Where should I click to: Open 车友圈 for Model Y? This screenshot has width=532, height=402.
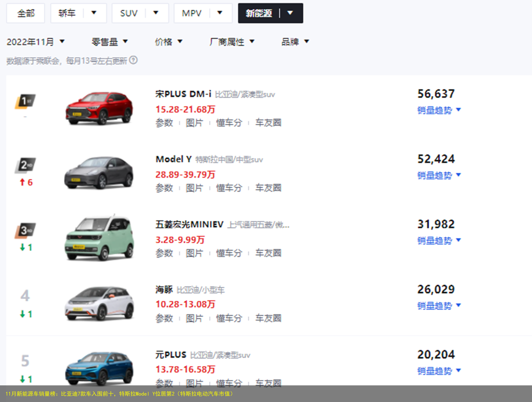coord(268,188)
